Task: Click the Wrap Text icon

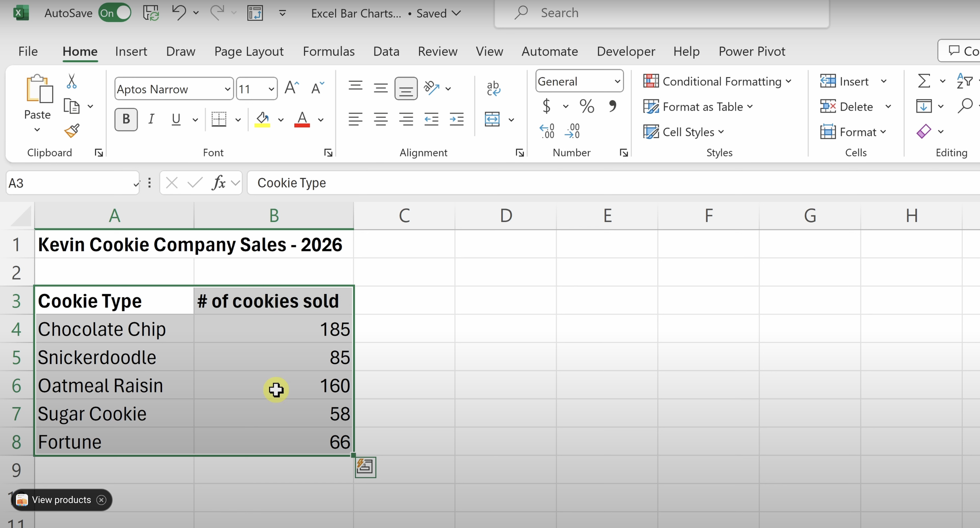Action: click(493, 88)
